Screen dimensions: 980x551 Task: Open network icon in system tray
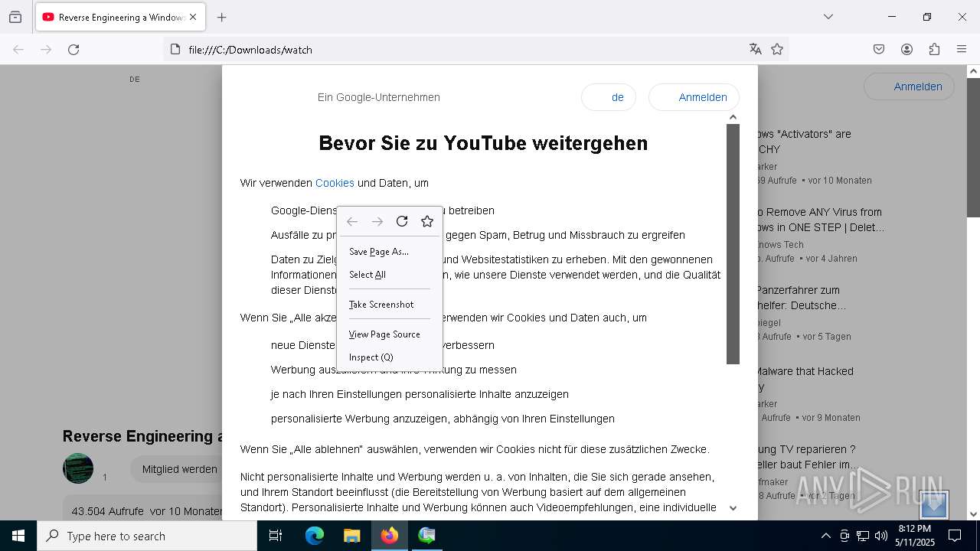(x=863, y=536)
